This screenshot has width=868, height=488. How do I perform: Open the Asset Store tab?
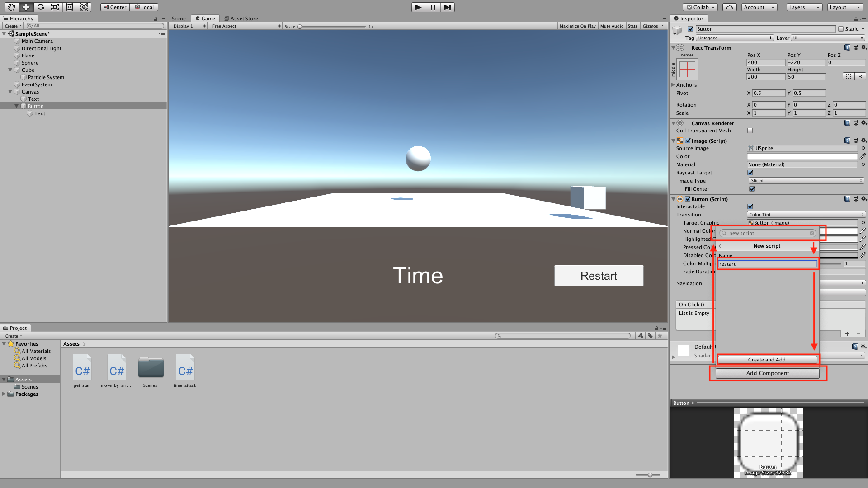click(x=241, y=19)
